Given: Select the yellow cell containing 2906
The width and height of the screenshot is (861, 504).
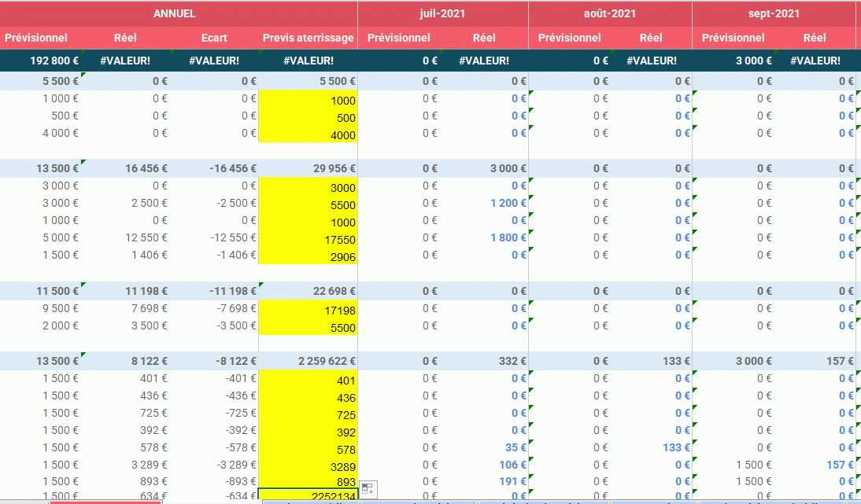Looking at the screenshot, I should tap(308, 256).
